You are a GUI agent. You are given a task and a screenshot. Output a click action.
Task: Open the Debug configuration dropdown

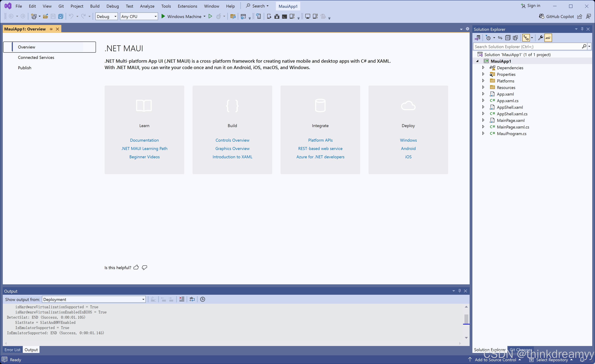coord(106,16)
